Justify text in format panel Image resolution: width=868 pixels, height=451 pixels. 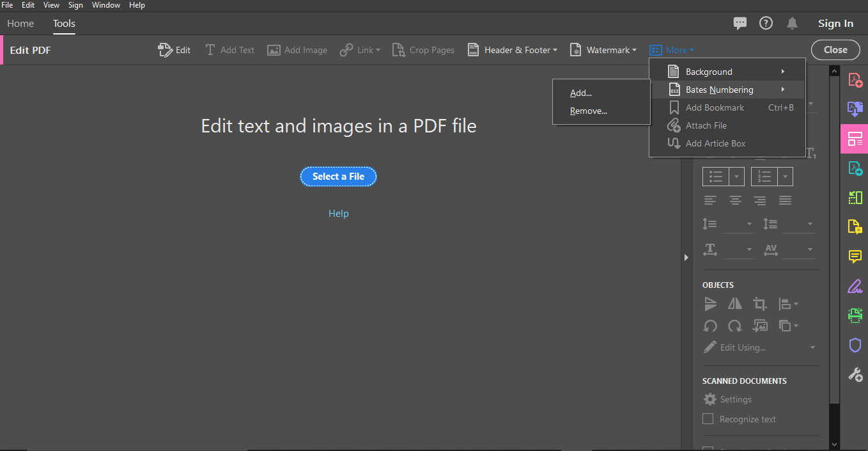coord(786,201)
